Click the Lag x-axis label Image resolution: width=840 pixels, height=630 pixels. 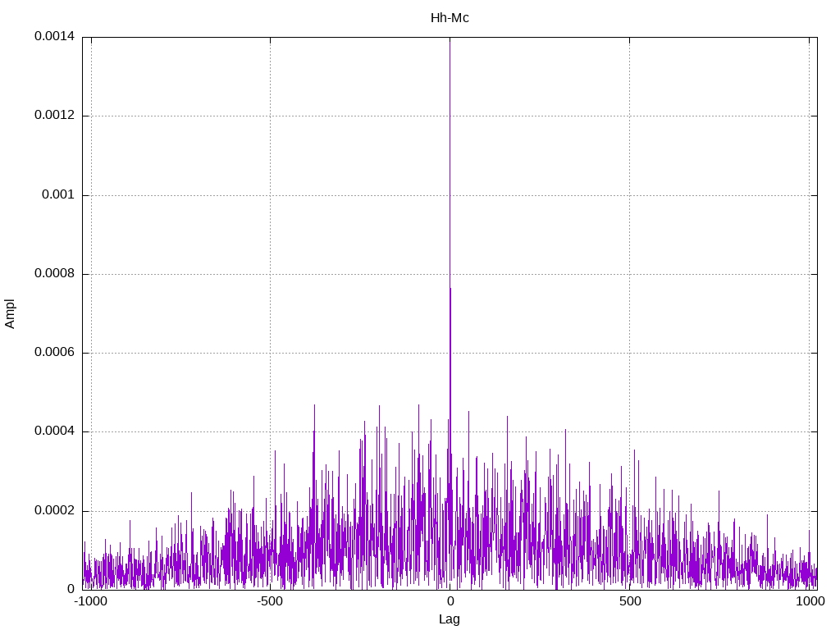(x=449, y=619)
